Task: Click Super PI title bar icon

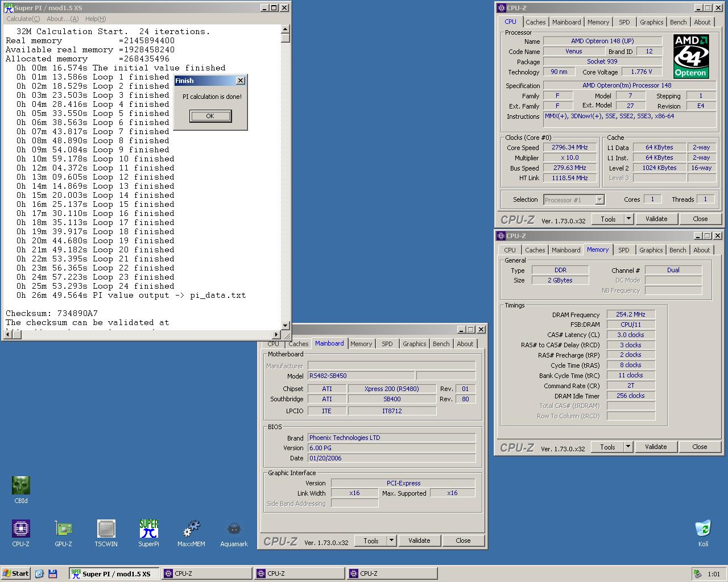Action: (x=9, y=7)
